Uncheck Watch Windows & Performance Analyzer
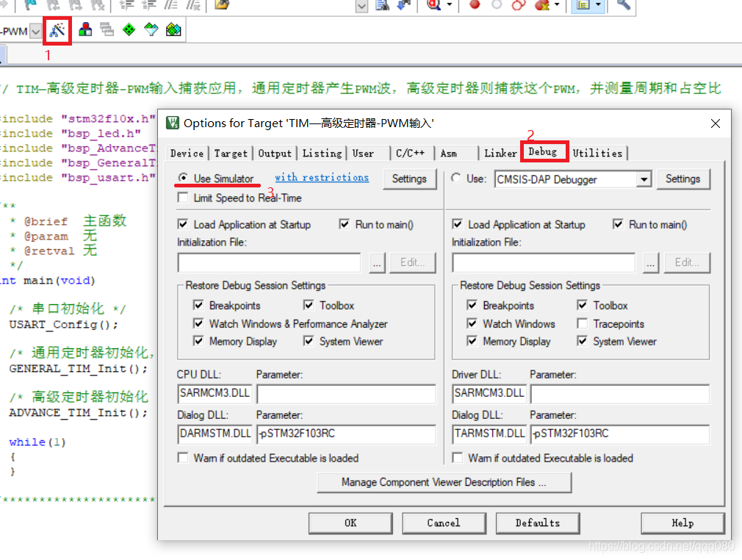This screenshot has height=560, width=742. (198, 324)
